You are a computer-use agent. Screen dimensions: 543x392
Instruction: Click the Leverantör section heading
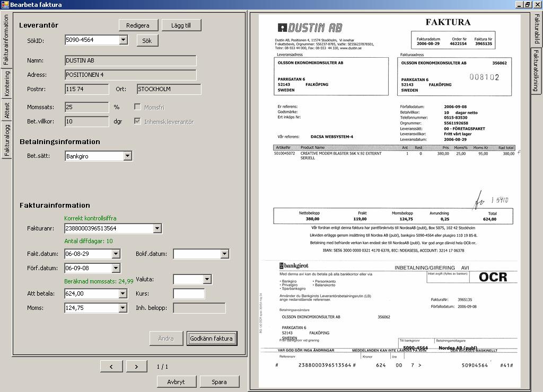click(39, 25)
